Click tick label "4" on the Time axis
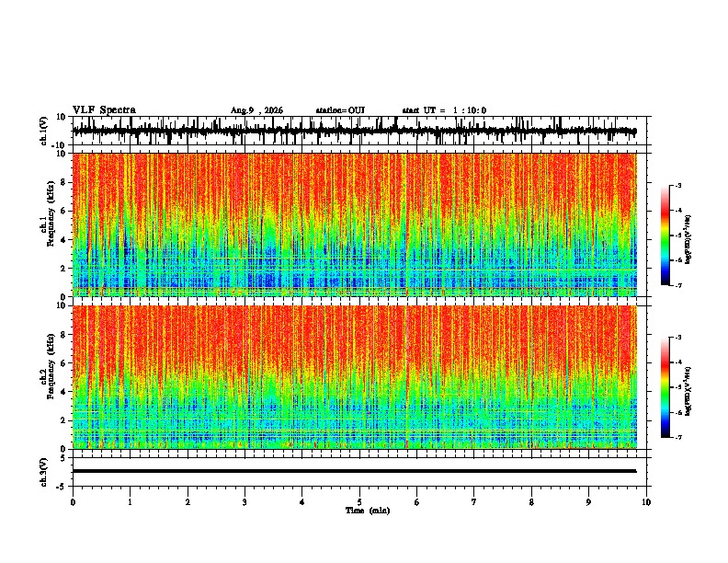 302,502
